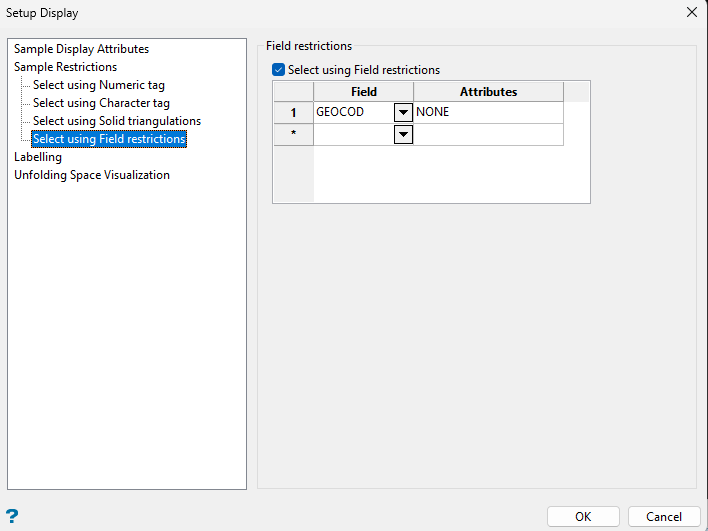Select Sample Display Attributes in the tree

[x=81, y=49]
